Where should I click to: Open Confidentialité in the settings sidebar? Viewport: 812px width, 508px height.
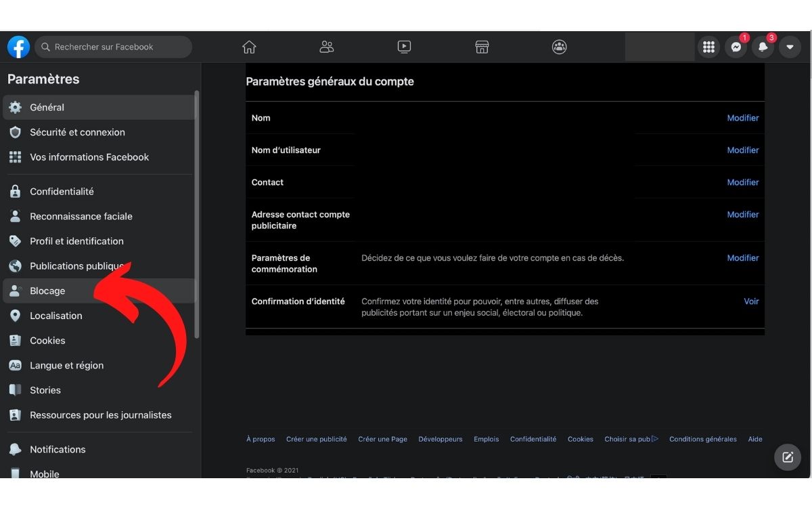click(x=99, y=192)
